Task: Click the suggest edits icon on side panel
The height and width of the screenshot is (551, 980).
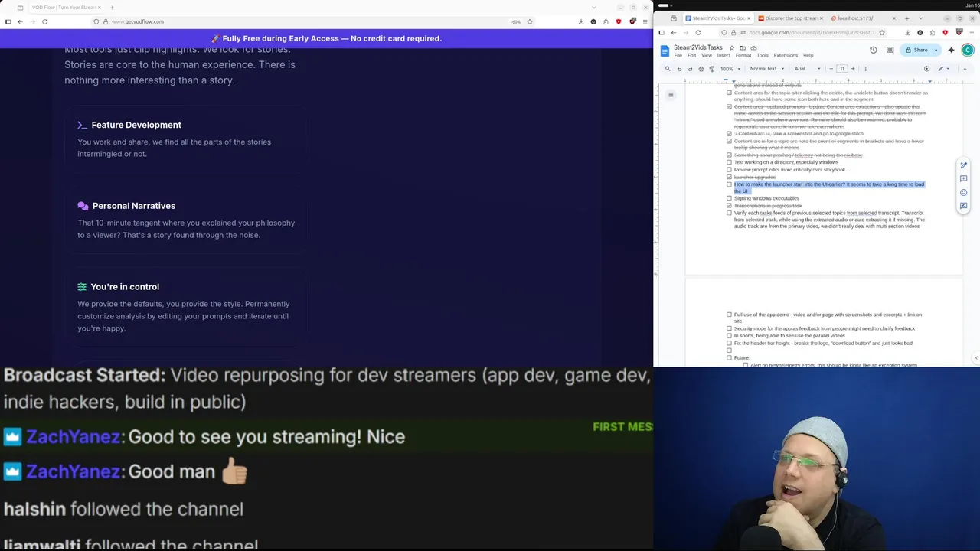Action: 964,206
